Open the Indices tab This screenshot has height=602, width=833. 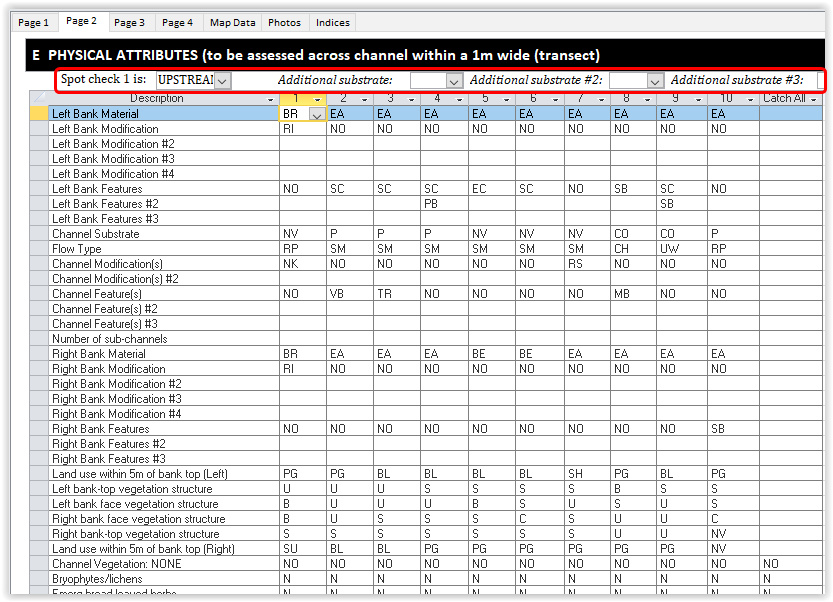pos(333,22)
